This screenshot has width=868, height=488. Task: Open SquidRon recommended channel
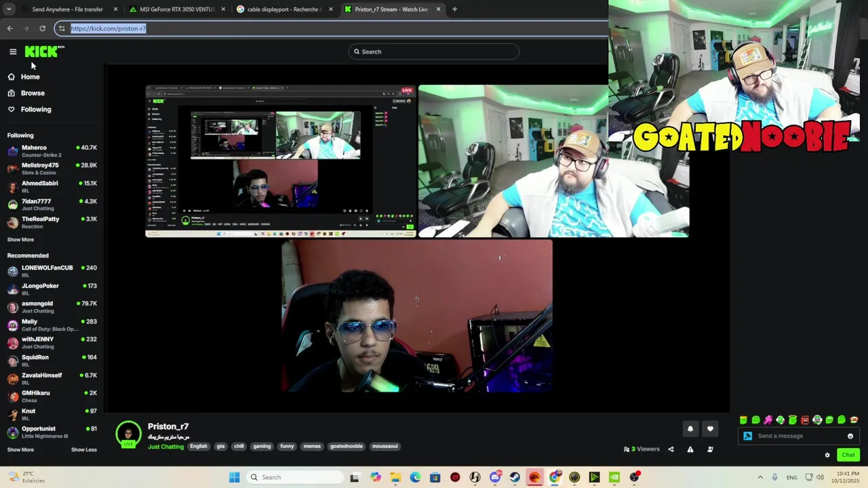point(52,361)
